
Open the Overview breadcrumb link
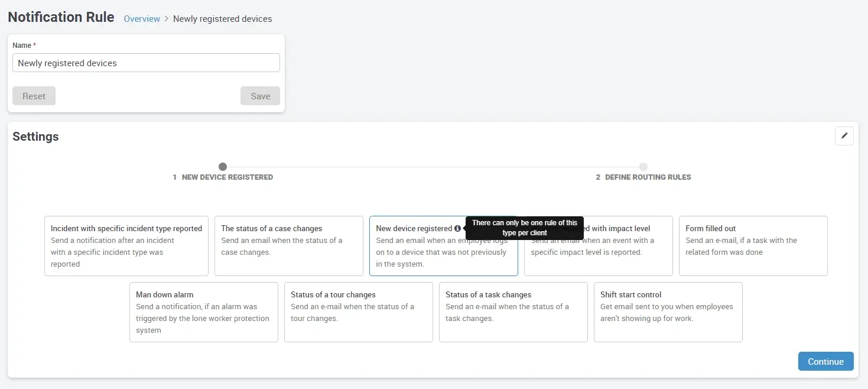[x=142, y=18]
